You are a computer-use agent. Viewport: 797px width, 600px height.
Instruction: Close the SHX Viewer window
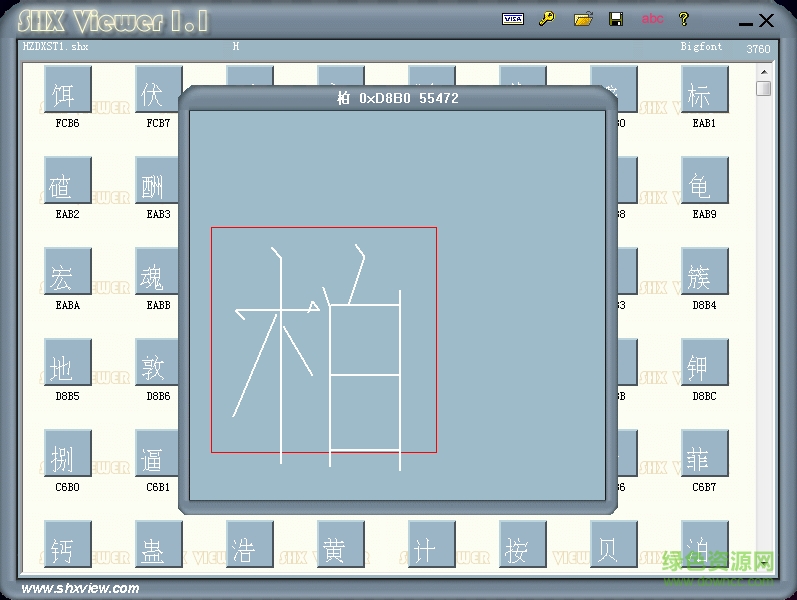point(767,20)
